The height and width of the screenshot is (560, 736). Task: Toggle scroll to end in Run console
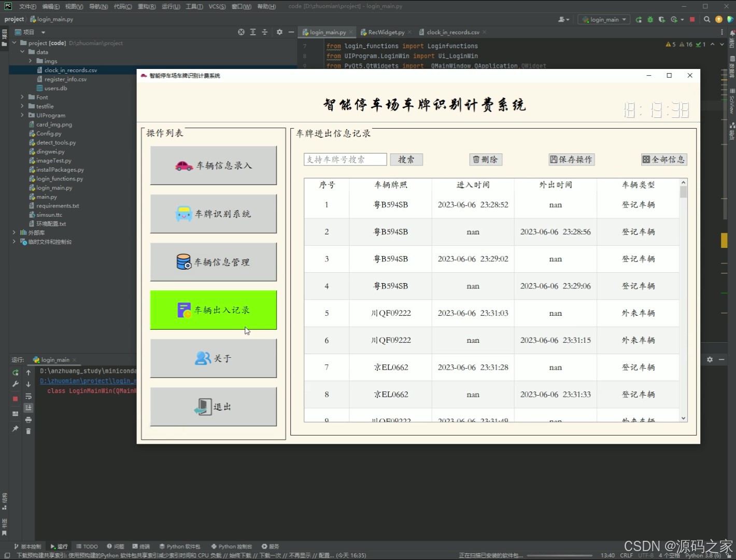tap(29, 408)
